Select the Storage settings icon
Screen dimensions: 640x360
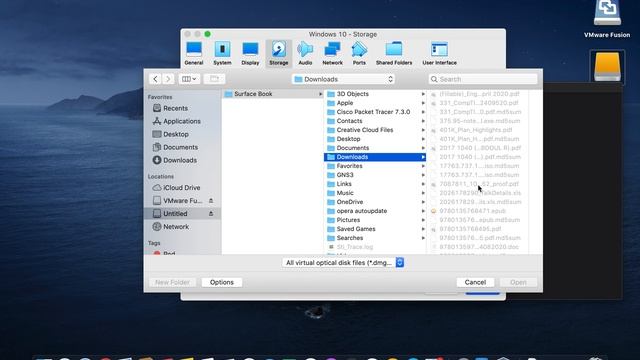coord(279,53)
